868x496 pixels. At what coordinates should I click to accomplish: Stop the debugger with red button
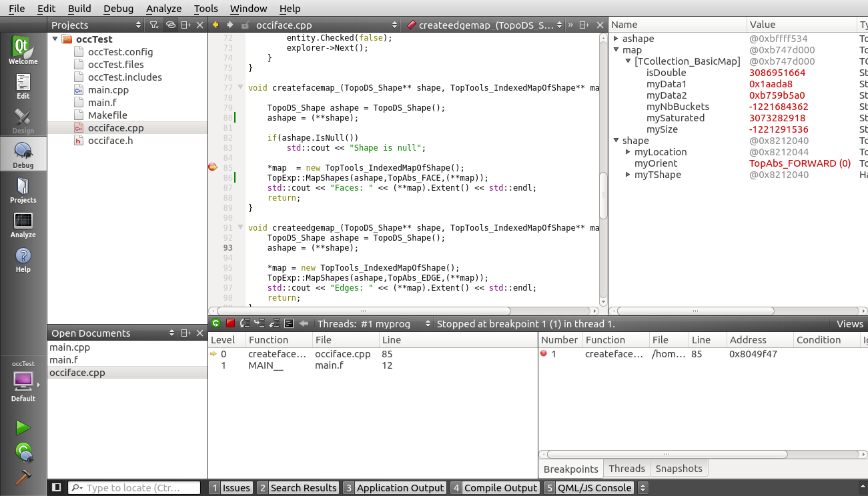pyautogui.click(x=230, y=323)
